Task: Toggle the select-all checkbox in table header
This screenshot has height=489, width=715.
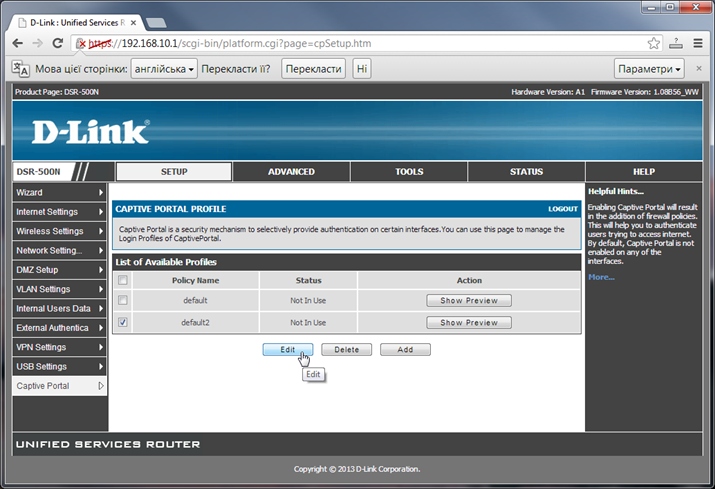Action: click(123, 281)
